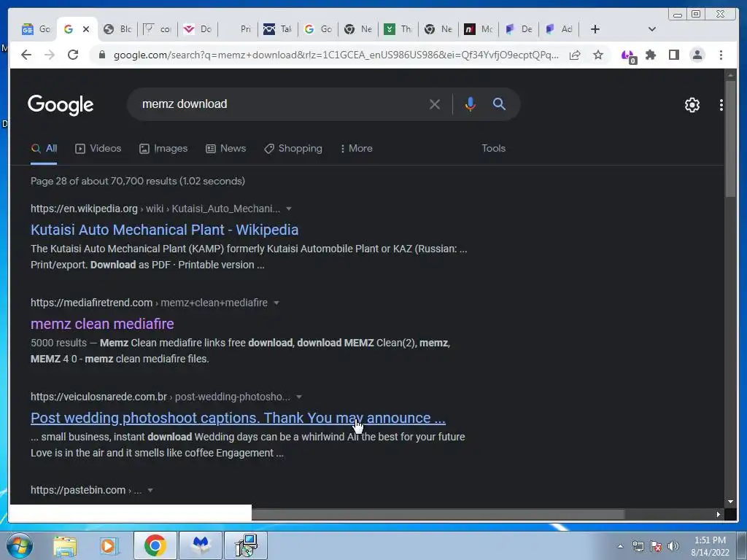
Task: View site info via the padlock icon
Action: [101, 55]
